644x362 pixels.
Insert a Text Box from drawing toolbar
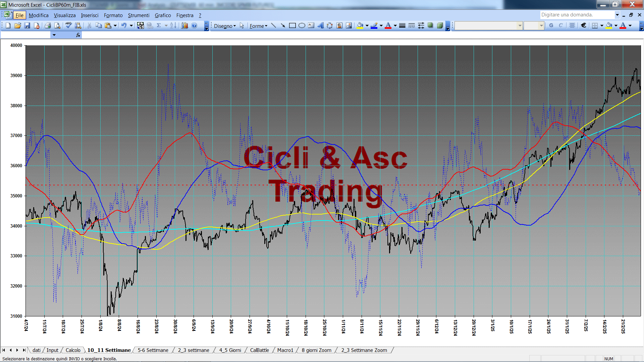tap(311, 25)
